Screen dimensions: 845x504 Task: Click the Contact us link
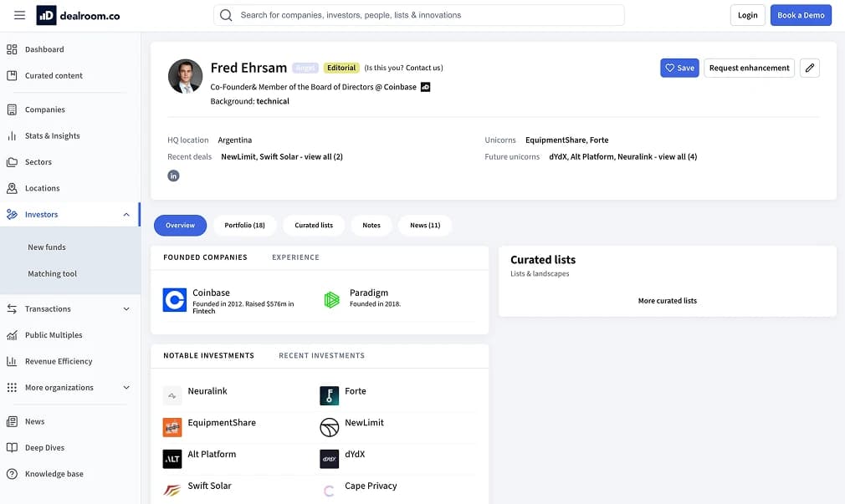[x=423, y=68]
